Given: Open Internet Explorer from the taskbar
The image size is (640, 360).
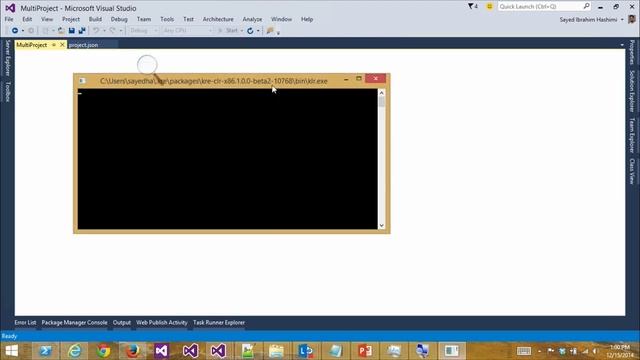Looking at the screenshot, I should (75, 351).
